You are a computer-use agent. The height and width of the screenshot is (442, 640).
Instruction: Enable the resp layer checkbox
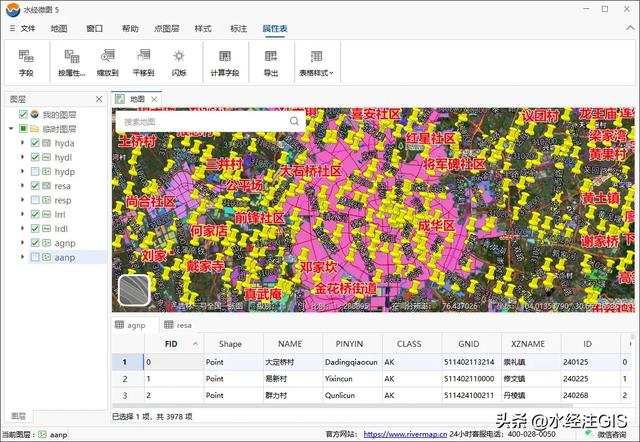point(35,200)
